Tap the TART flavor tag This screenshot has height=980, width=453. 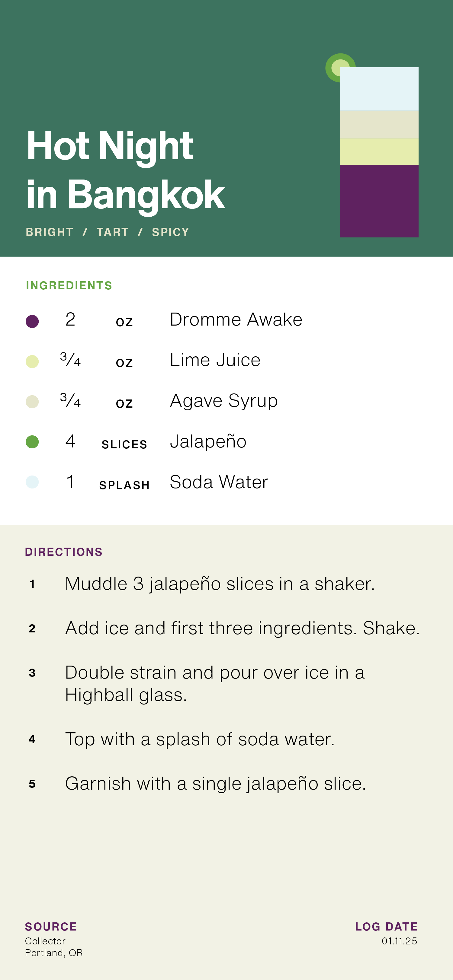pyautogui.click(x=113, y=232)
